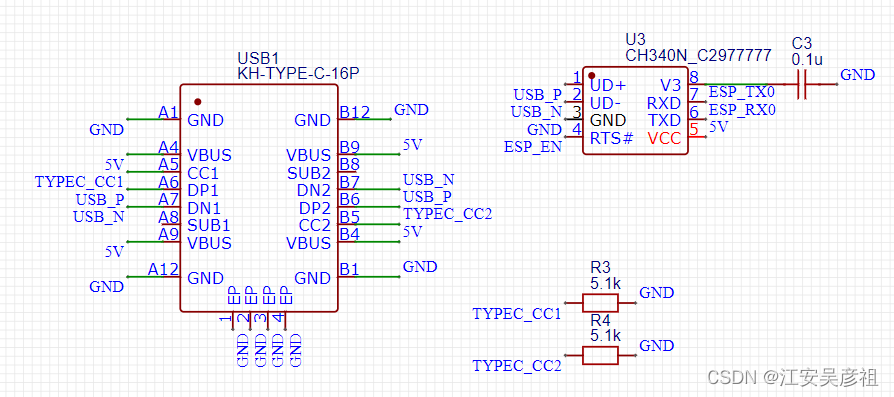Viewport: 894px width, 397px height.
Task: Select the ESP_RX0 net label
Action: (x=742, y=110)
